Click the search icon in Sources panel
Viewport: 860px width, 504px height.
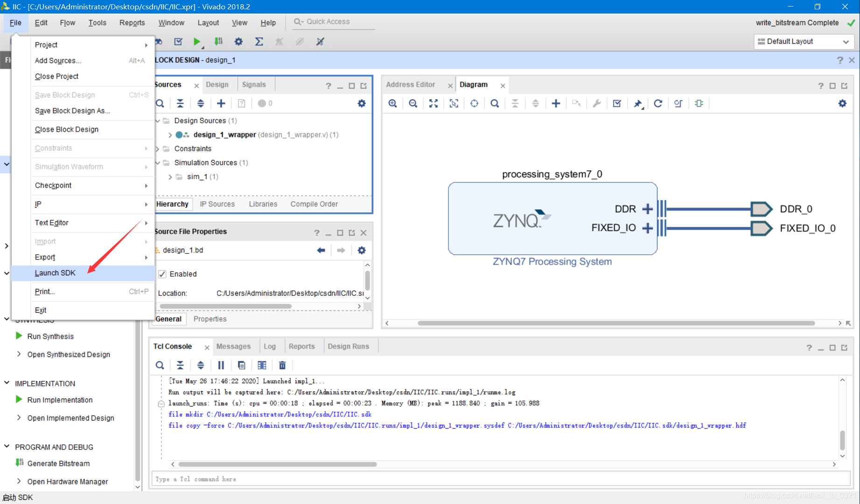(x=160, y=104)
